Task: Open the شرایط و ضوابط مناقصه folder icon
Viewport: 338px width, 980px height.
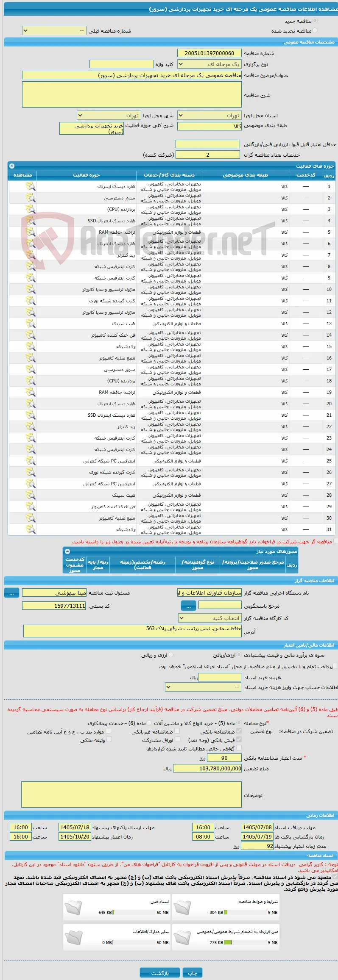Action: [182, 907]
